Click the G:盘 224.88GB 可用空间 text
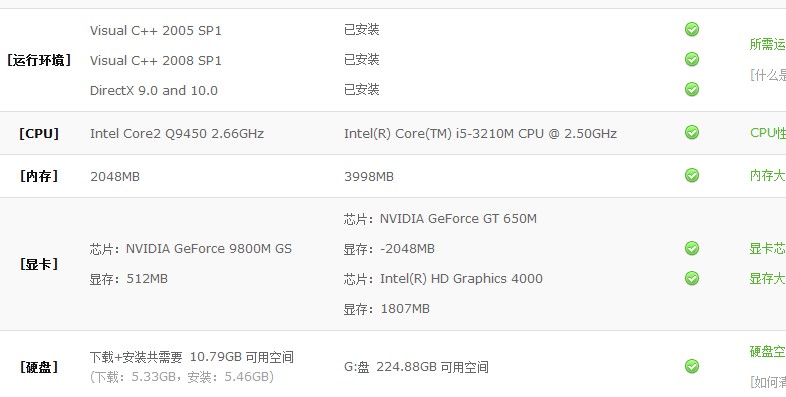Image resolution: width=786 pixels, height=397 pixels. click(416, 367)
